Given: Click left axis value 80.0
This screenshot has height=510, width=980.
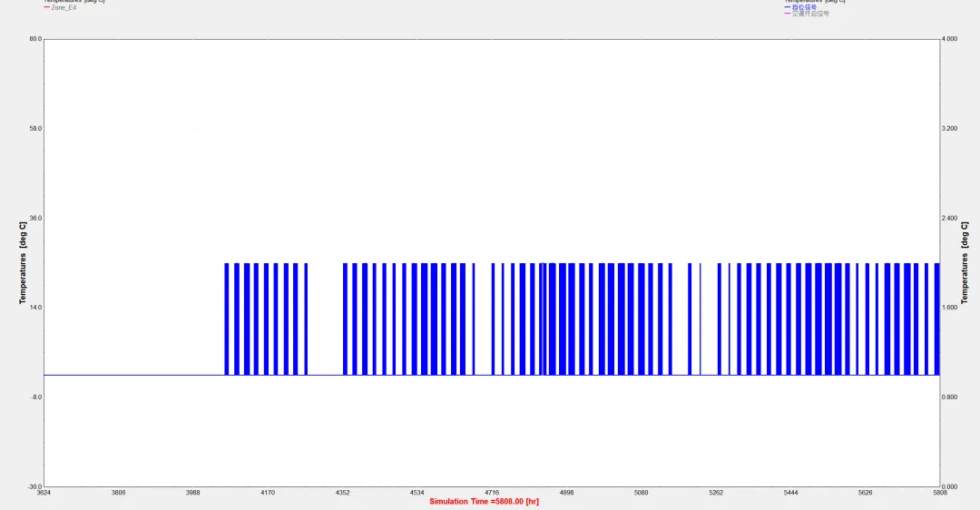Looking at the screenshot, I should [x=35, y=39].
